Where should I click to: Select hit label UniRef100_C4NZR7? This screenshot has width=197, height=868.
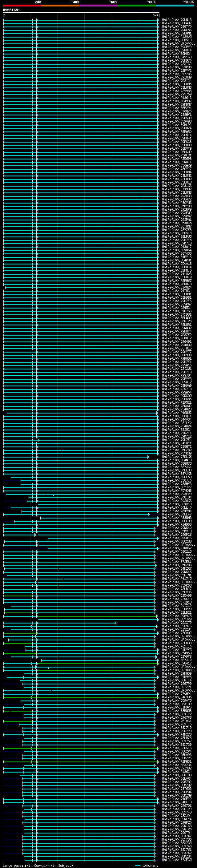tap(177, 568)
